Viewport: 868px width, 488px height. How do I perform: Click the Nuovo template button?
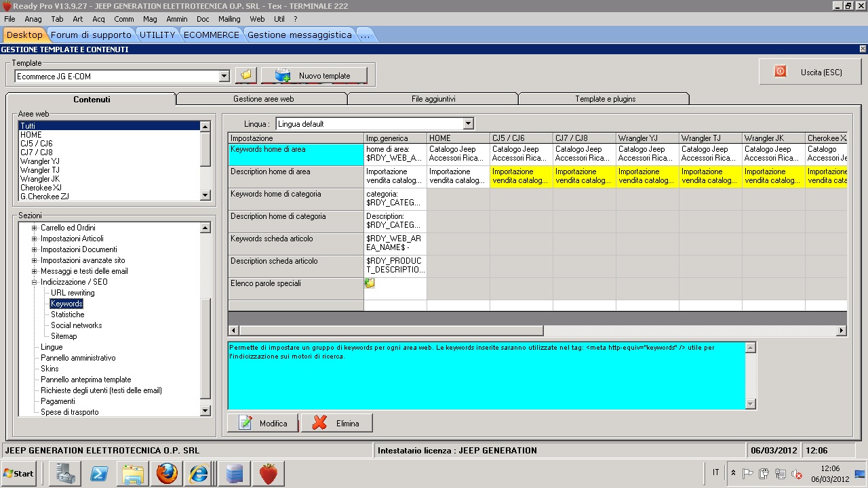[314, 76]
